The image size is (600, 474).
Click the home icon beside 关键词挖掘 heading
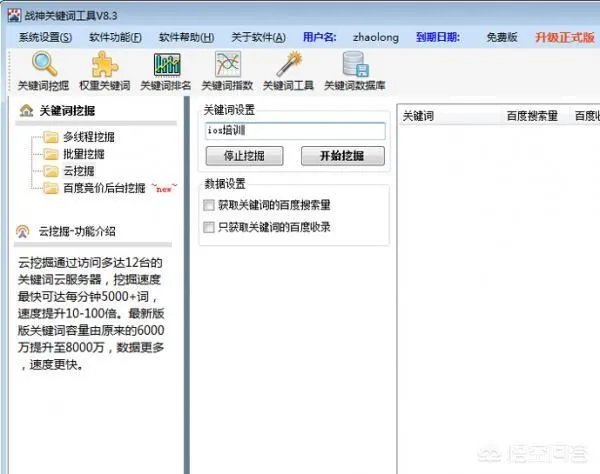(x=26, y=111)
